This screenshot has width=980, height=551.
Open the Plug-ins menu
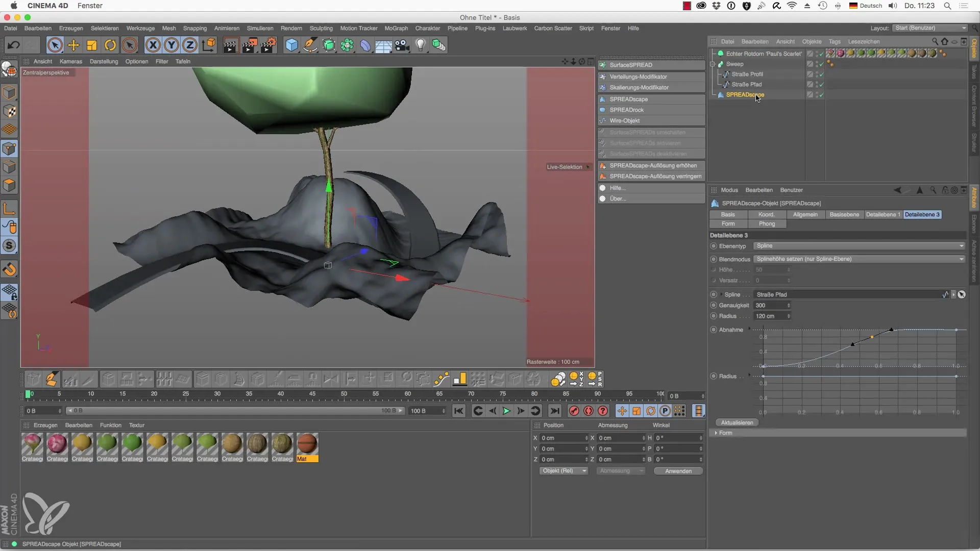pos(485,28)
